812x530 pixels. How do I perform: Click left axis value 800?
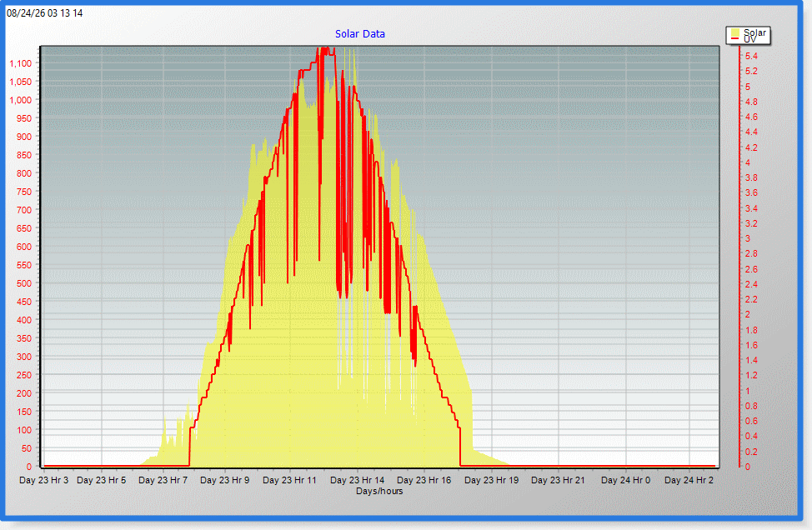pos(24,174)
